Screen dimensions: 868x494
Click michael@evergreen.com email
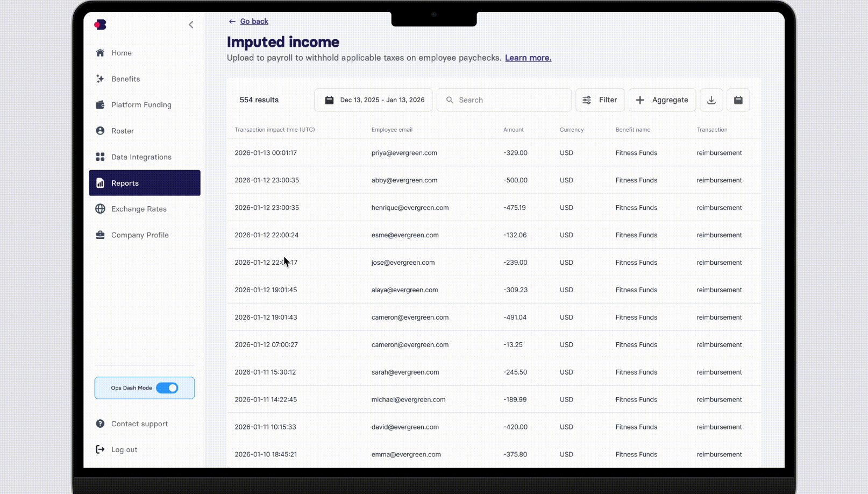coord(409,400)
